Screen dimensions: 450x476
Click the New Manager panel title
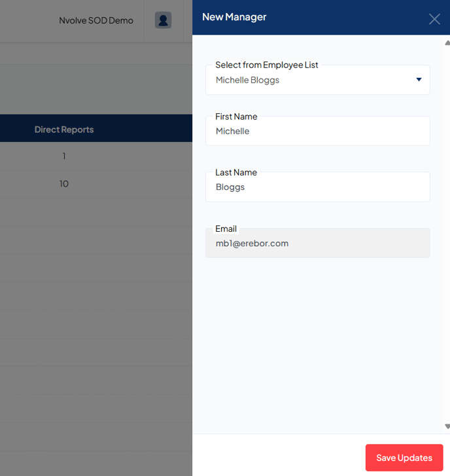point(234,17)
